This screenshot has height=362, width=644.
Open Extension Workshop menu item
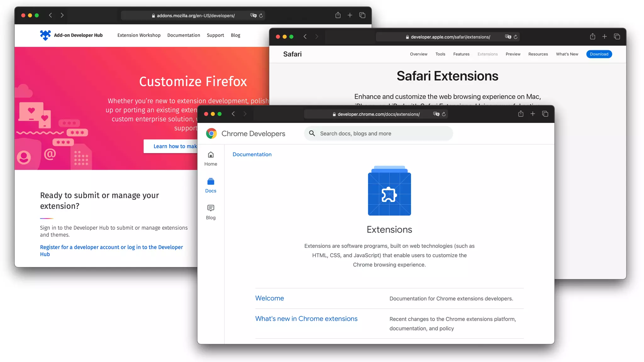pos(139,35)
